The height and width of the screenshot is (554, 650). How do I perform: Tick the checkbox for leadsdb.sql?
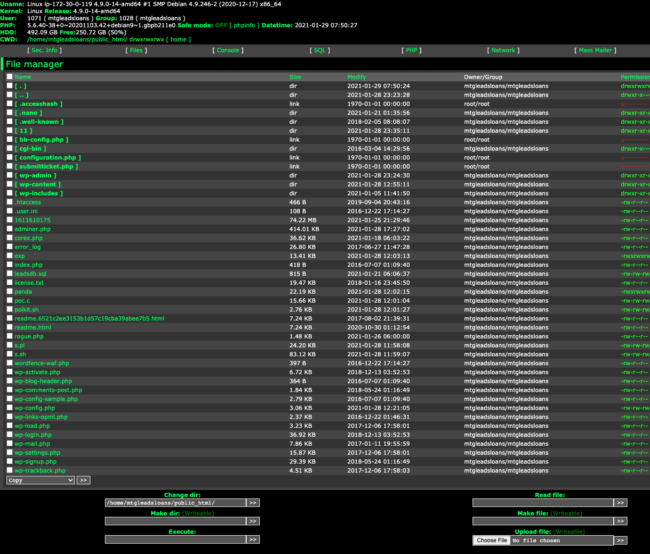[10, 274]
